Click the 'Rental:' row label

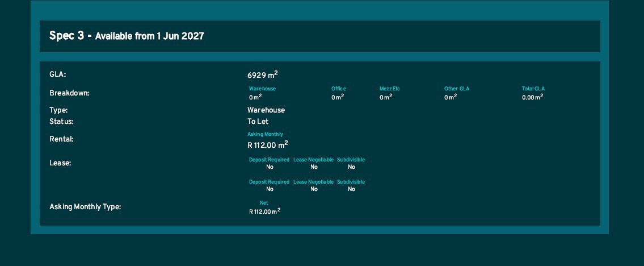pos(61,139)
